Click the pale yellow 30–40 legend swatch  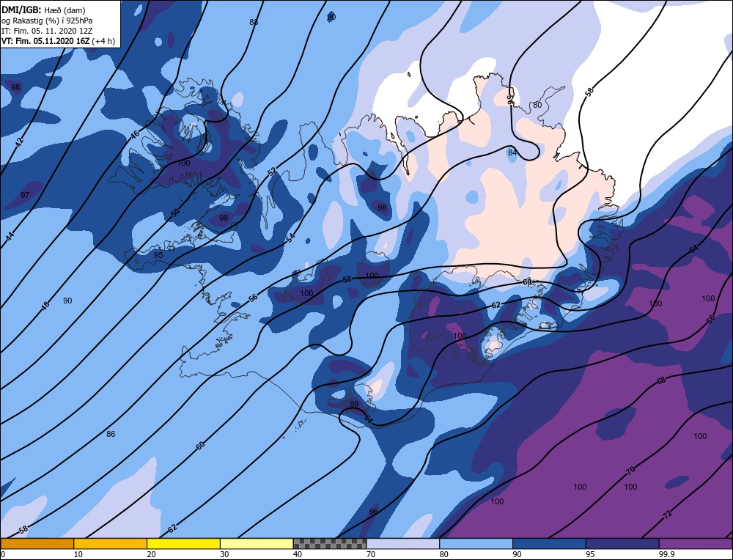tap(257, 543)
